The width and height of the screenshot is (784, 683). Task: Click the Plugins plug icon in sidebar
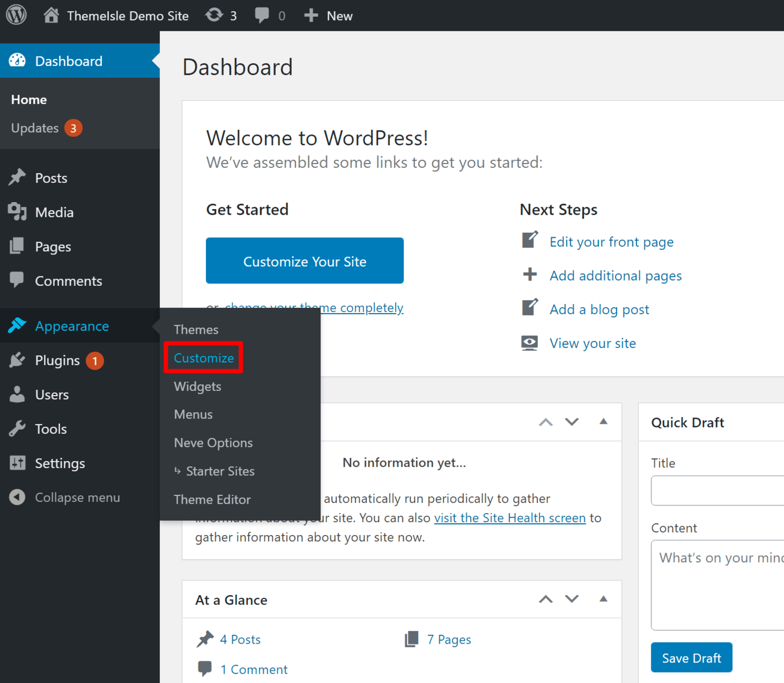tap(17, 360)
